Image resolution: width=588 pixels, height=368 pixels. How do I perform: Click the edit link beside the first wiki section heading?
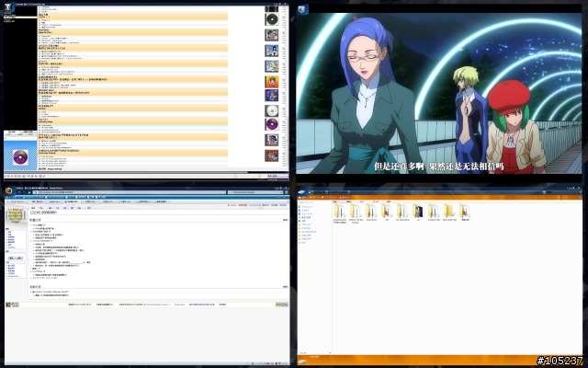tap(286, 220)
